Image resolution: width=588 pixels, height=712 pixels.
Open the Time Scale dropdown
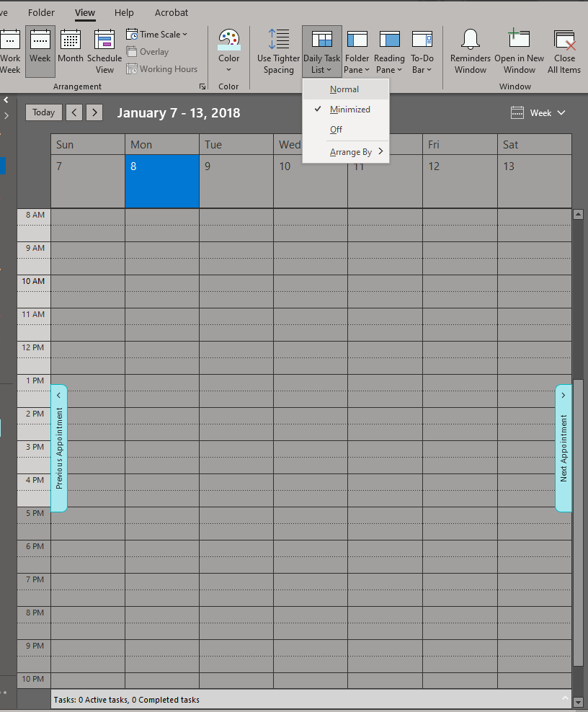(157, 34)
